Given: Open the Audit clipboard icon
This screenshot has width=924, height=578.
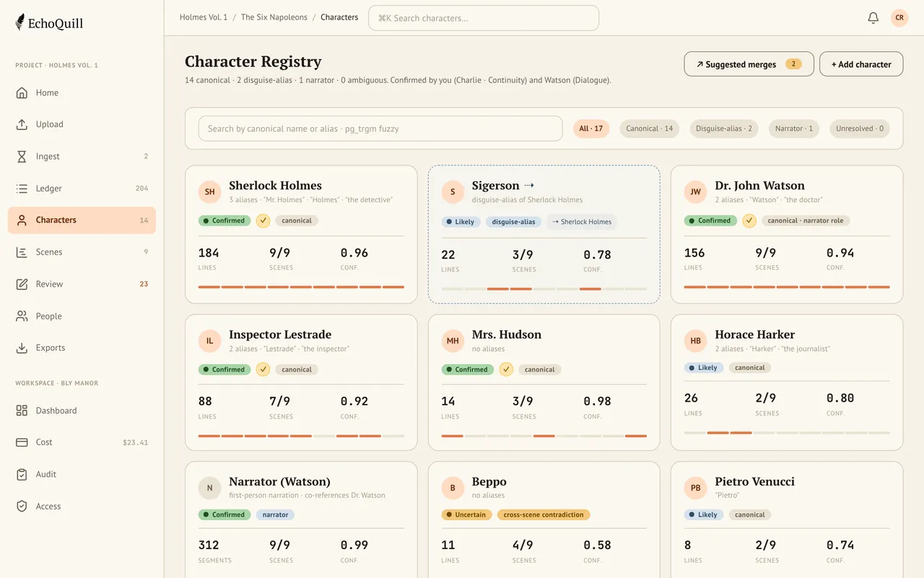Looking at the screenshot, I should (22, 474).
